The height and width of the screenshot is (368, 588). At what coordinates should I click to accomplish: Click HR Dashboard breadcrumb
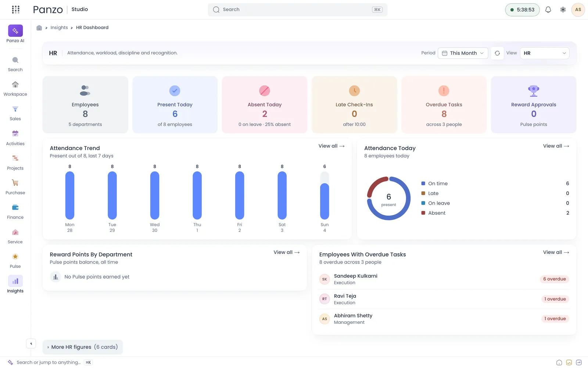[x=92, y=28]
